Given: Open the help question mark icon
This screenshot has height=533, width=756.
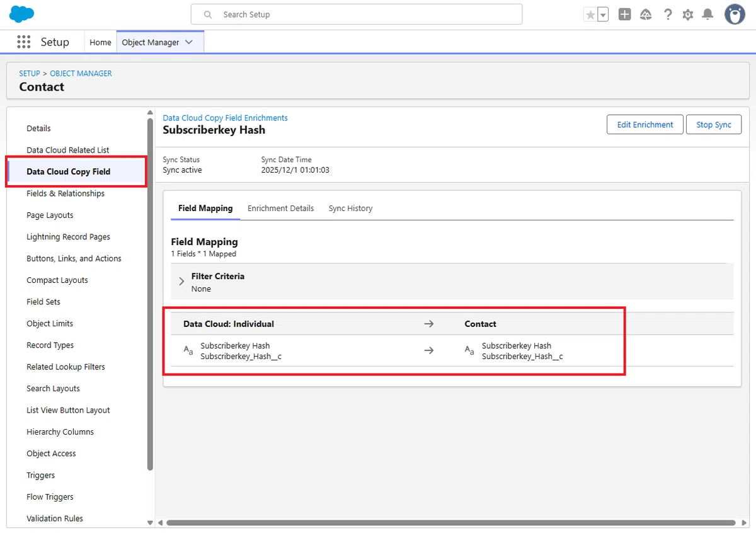Looking at the screenshot, I should click(x=668, y=14).
